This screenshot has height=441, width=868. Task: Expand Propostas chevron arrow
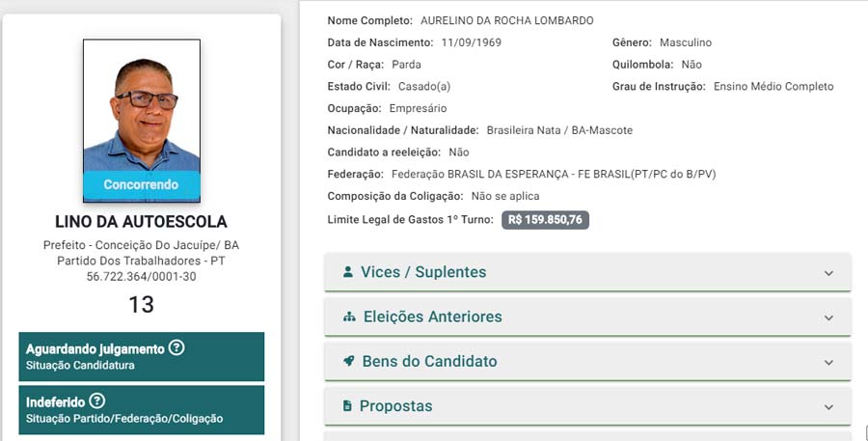(x=828, y=406)
